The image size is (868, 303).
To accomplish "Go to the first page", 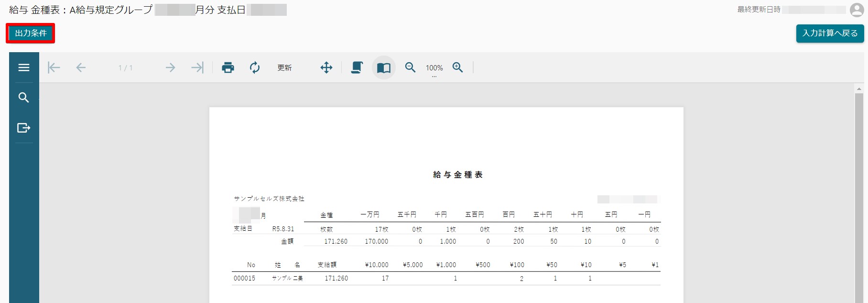I will click(x=54, y=67).
